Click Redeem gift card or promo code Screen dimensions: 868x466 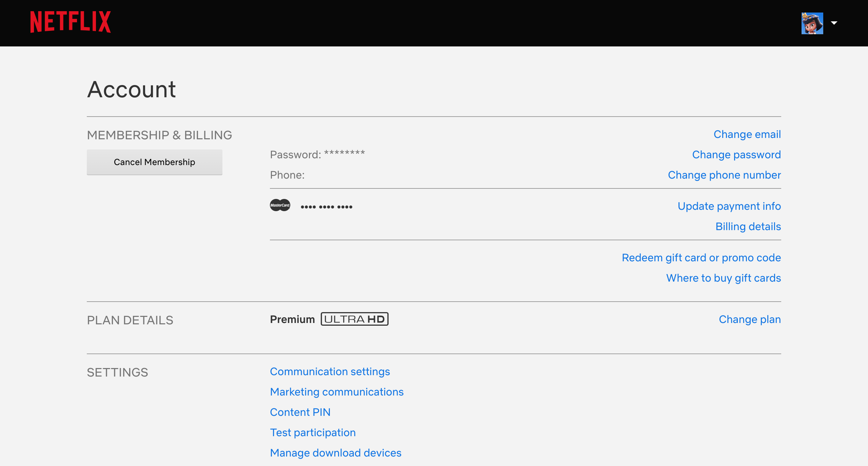(701, 258)
